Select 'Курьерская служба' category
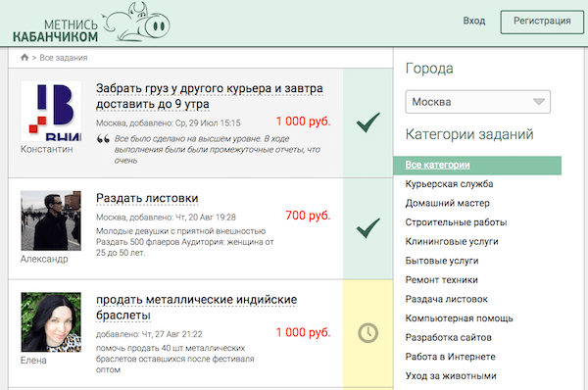This screenshot has height=390, width=588. coord(449,184)
